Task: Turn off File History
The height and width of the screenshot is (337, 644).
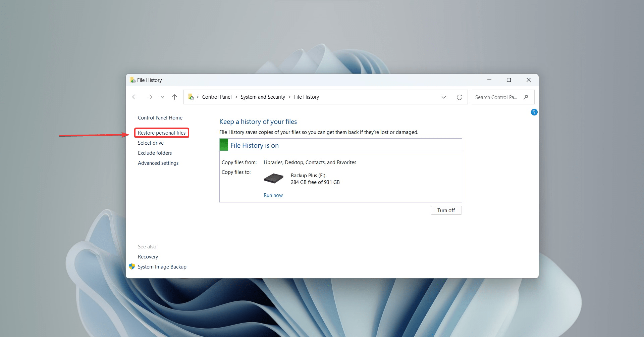Action: pyautogui.click(x=446, y=210)
